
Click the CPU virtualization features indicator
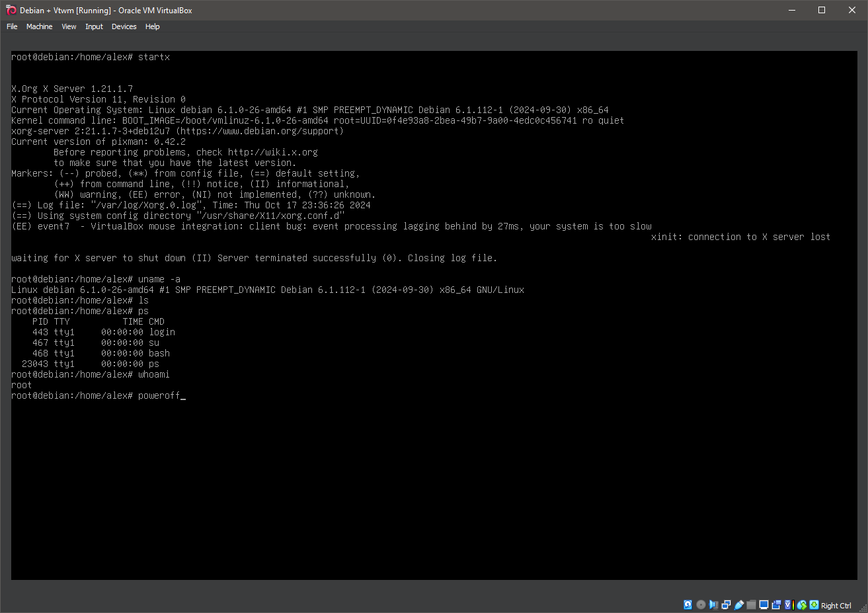789,604
